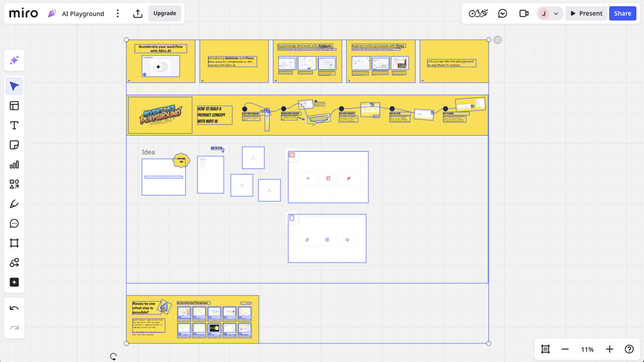Image resolution: width=644 pixels, height=362 pixels.
Task: Click the Upgrade button
Action: (x=165, y=13)
